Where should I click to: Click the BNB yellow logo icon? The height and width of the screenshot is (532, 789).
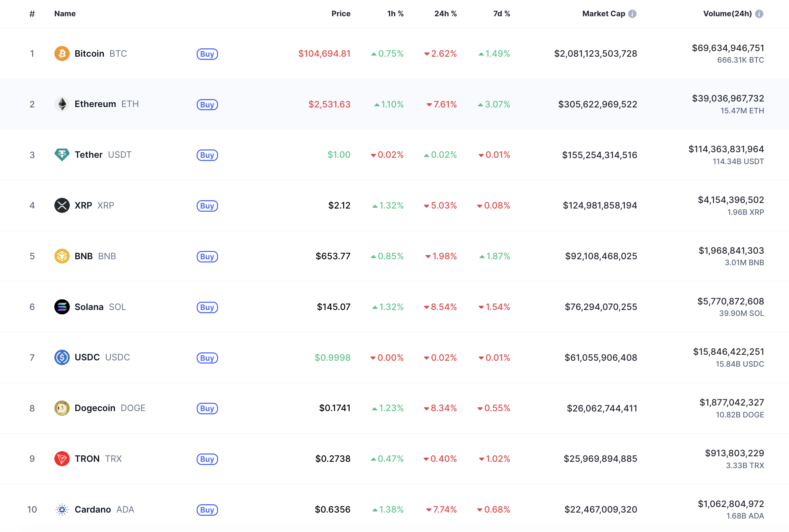point(62,256)
